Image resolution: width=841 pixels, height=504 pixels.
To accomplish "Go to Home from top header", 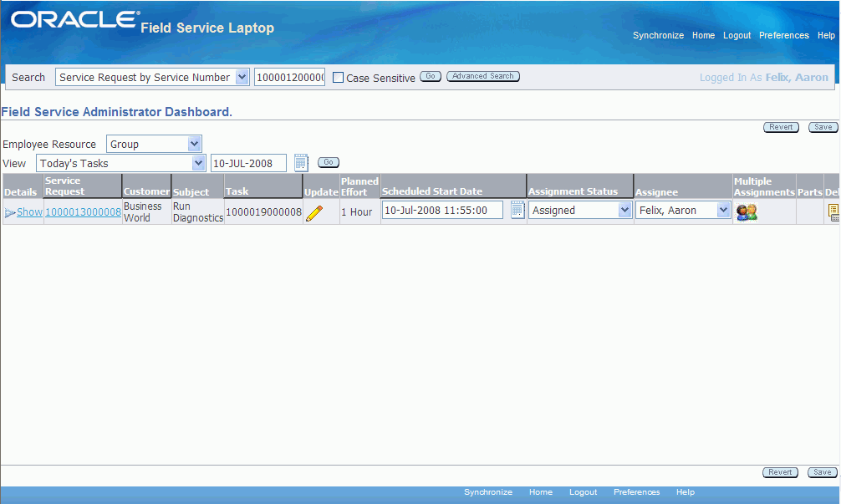I will 703,35.
